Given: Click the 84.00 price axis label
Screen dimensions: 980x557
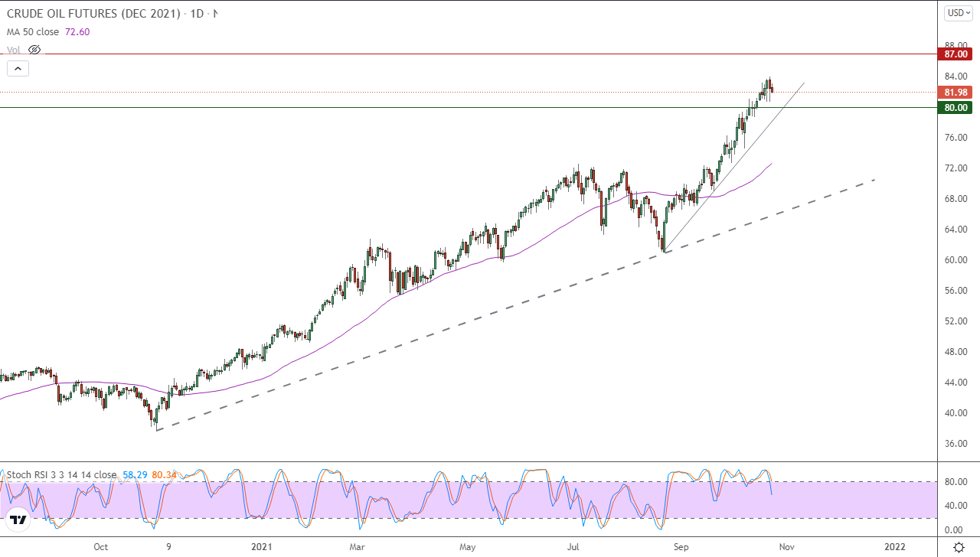Looking at the screenshot, I should pyautogui.click(x=955, y=77).
